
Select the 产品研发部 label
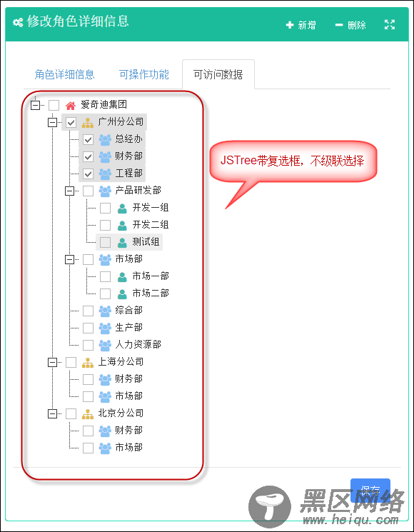coord(138,191)
